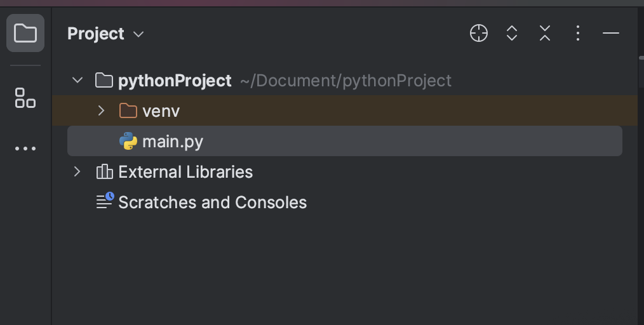Click the vertical scrollbar on right edge
Screen dimensions: 644x325
tap(641, 72)
